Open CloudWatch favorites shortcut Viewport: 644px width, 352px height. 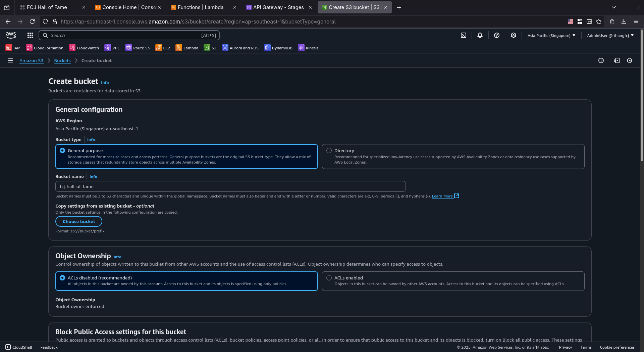(x=84, y=48)
